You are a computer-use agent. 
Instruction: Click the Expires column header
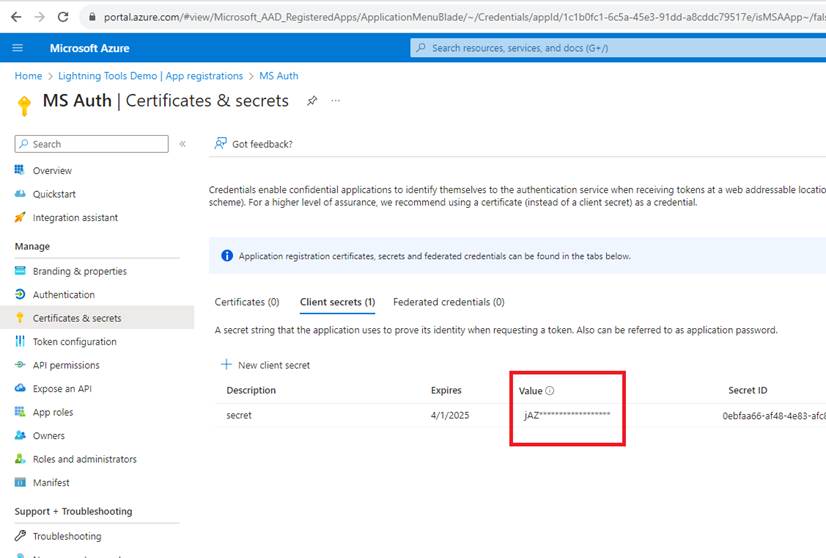click(x=446, y=390)
